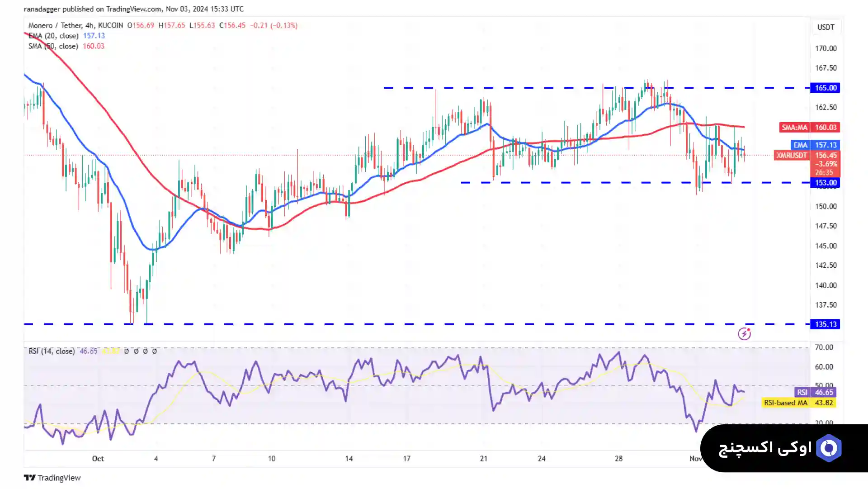Click the lightning bolt events icon
Viewport: 868px width, 489px height.
click(744, 334)
